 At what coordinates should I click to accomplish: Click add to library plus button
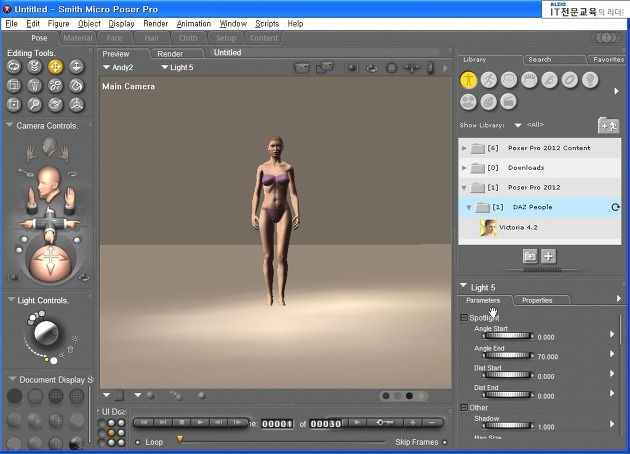click(x=548, y=256)
